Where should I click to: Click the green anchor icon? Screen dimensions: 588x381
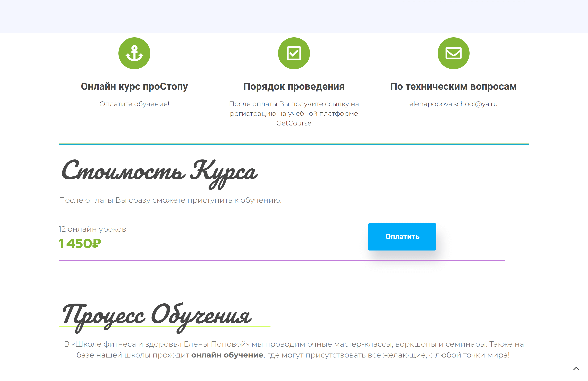click(134, 53)
